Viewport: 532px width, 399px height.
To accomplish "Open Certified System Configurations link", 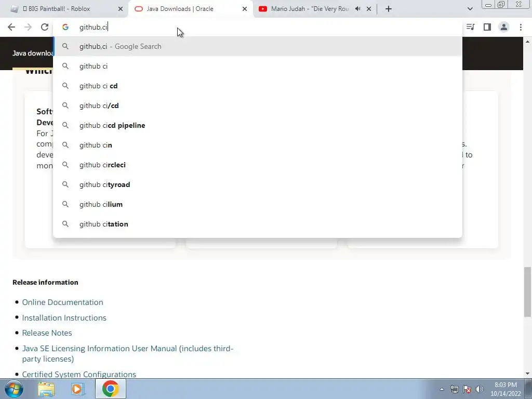I will click(x=79, y=374).
